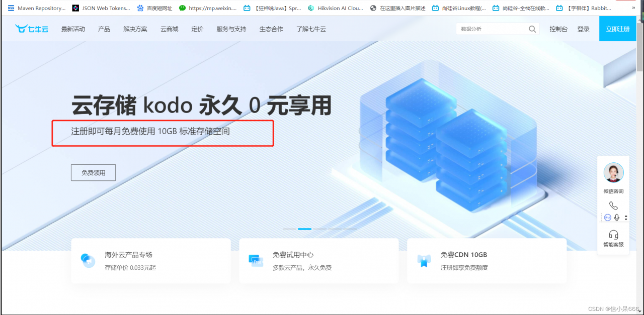
Task: Open the 云商城 menu
Action: 170,29
